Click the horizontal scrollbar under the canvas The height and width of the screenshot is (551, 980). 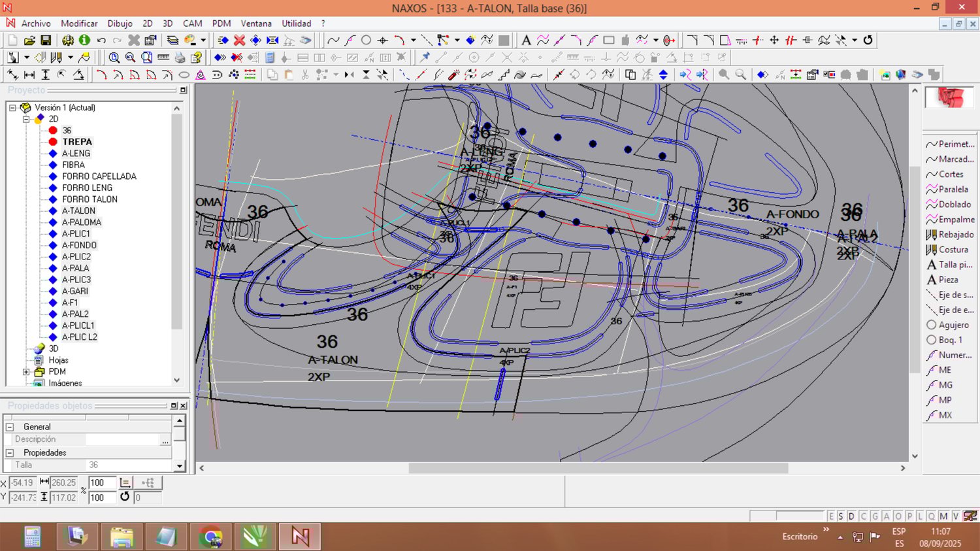coord(598,468)
